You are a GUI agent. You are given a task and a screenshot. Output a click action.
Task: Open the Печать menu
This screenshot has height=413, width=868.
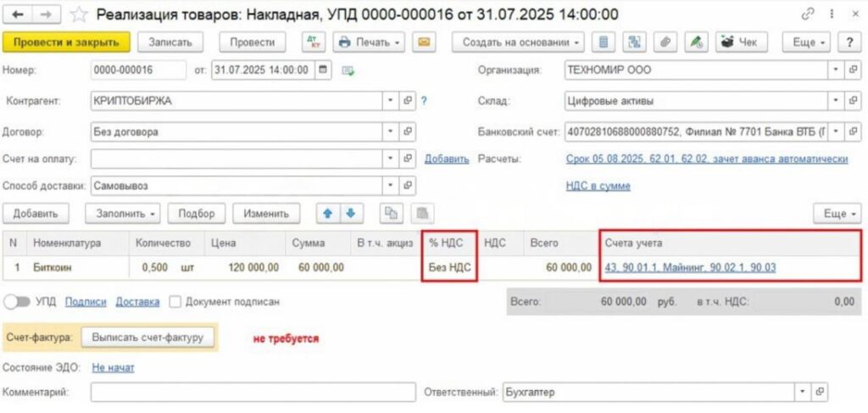tap(369, 42)
